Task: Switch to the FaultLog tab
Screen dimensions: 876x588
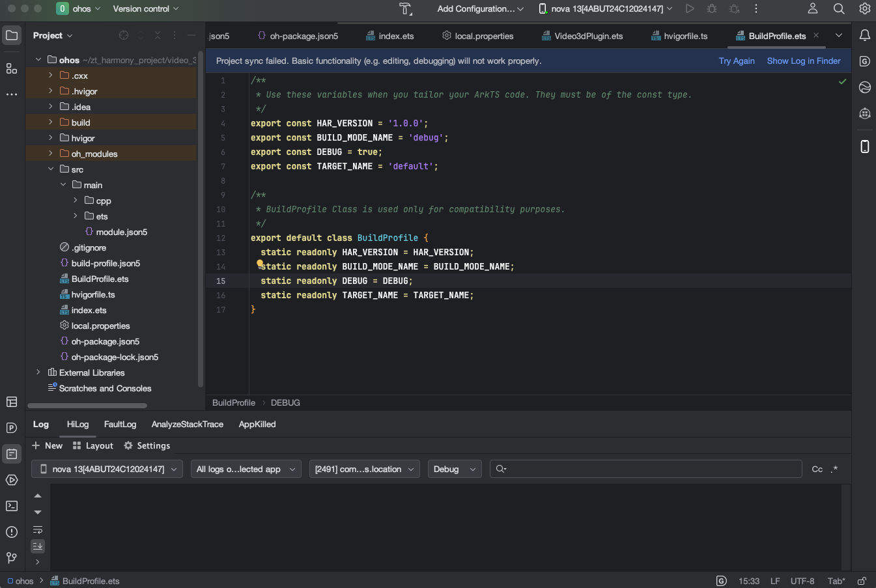Action: (120, 424)
